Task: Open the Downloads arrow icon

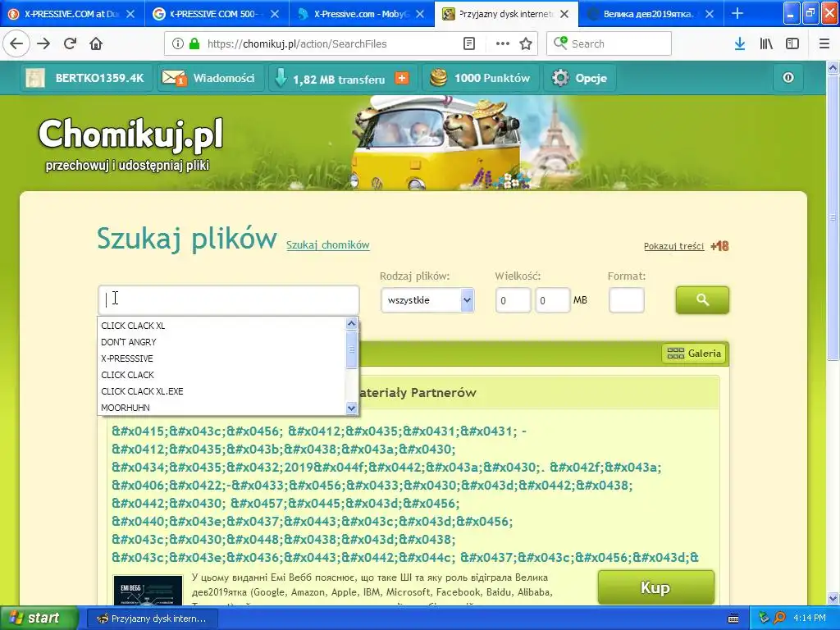Action: click(x=740, y=44)
